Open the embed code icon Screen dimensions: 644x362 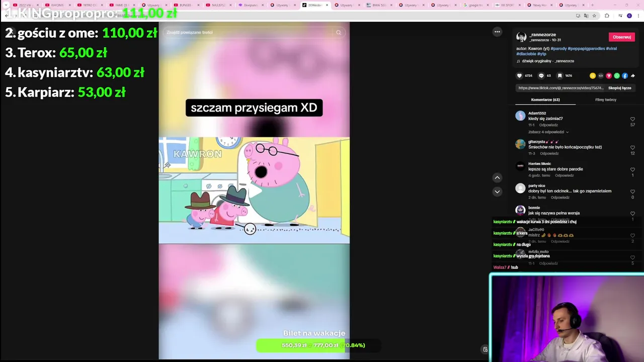(601, 76)
